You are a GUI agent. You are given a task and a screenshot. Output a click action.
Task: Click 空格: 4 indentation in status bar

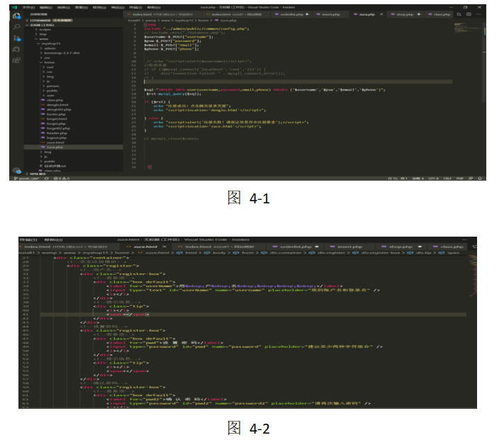click(x=418, y=179)
